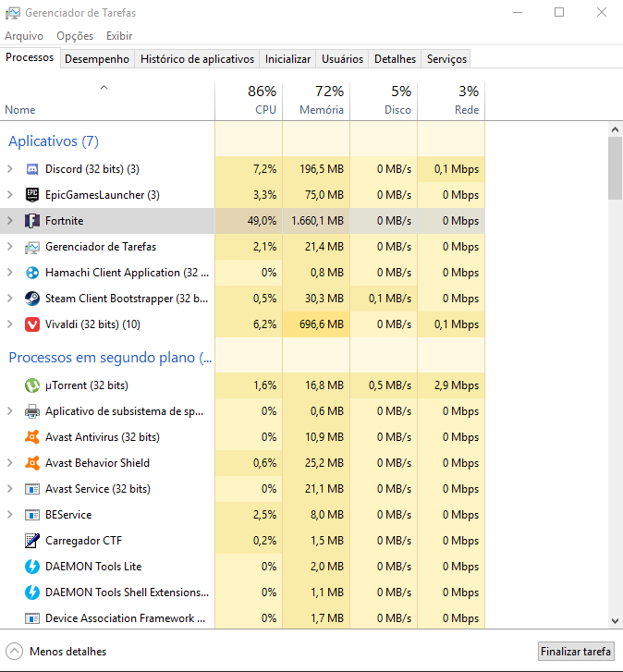The width and height of the screenshot is (623, 672).
Task: Open the Exibir menu
Action: point(119,36)
